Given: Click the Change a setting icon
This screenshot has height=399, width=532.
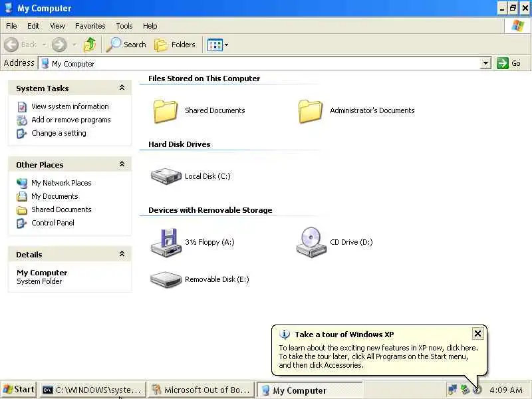Looking at the screenshot, I should (x=22, y=134).
